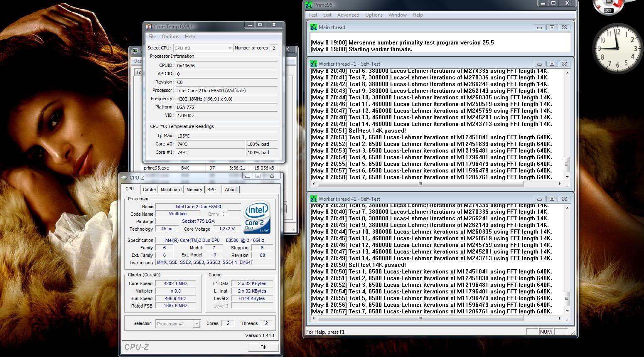This screenshot has height=357, width=644.
Task: Open the Help menu in Prime95
Action: 418,15
